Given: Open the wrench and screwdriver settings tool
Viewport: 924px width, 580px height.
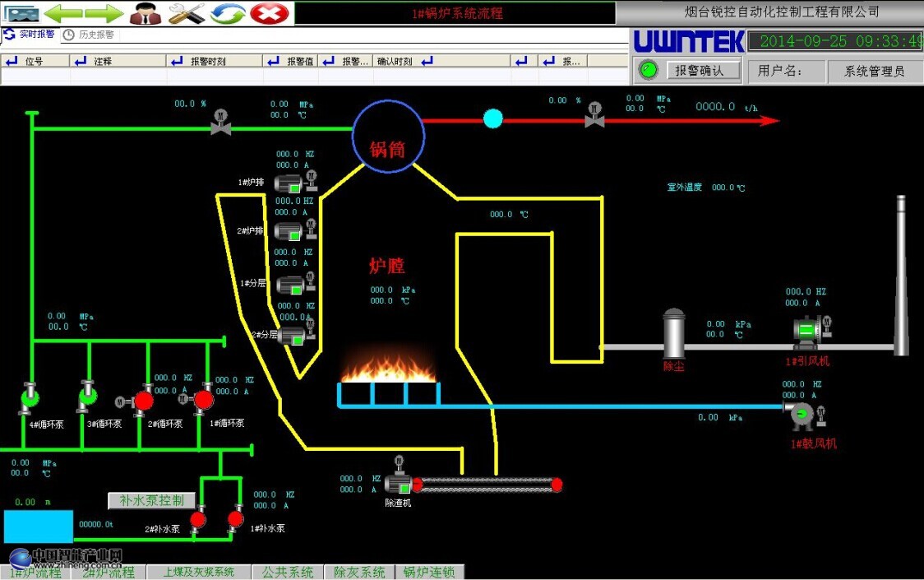Looking at the screenshot, I should 187,13.
